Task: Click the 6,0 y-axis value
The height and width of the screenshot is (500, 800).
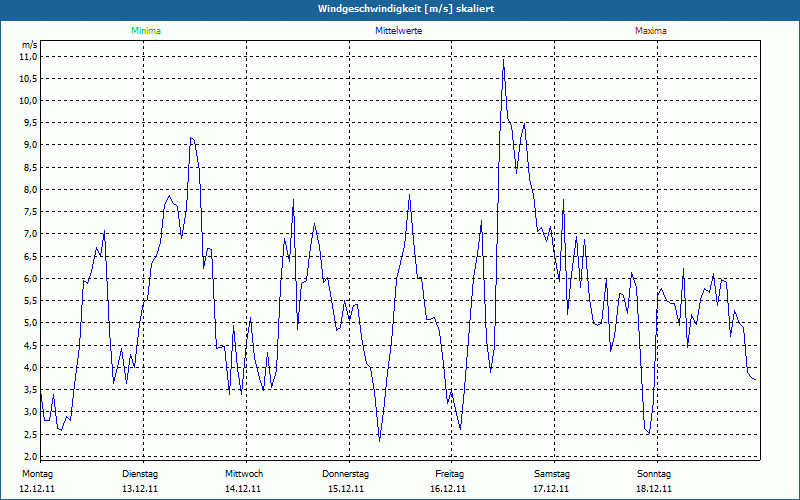Action: (x=30, y=279)
